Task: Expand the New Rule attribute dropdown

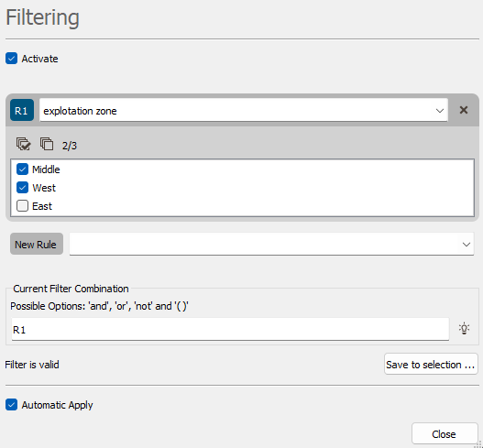Action: click(x=271, y=244)
